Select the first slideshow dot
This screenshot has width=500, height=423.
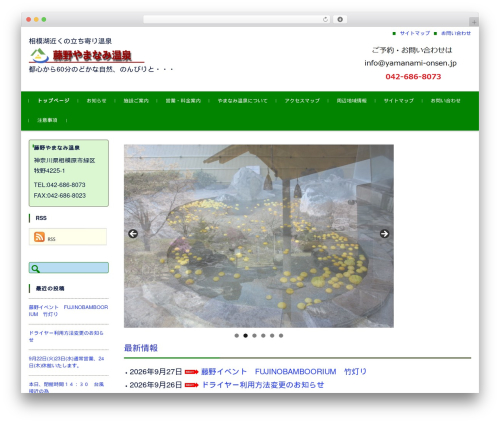tap(237, 336)
